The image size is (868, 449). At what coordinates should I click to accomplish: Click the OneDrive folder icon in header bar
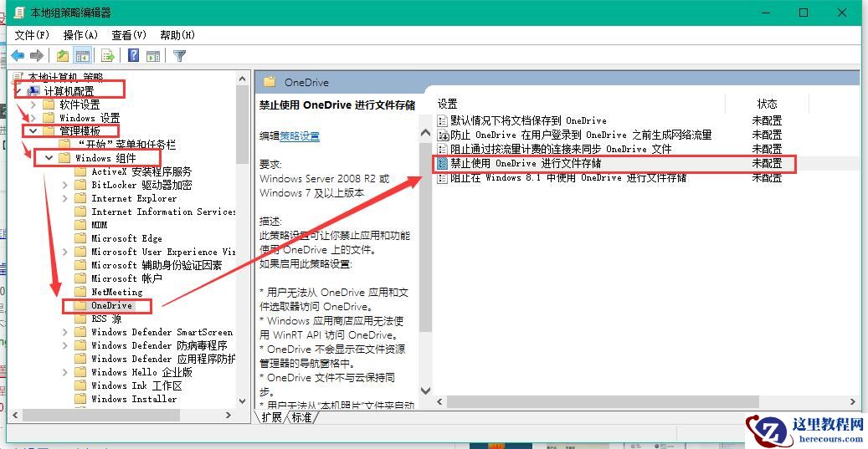coord(270,83)
